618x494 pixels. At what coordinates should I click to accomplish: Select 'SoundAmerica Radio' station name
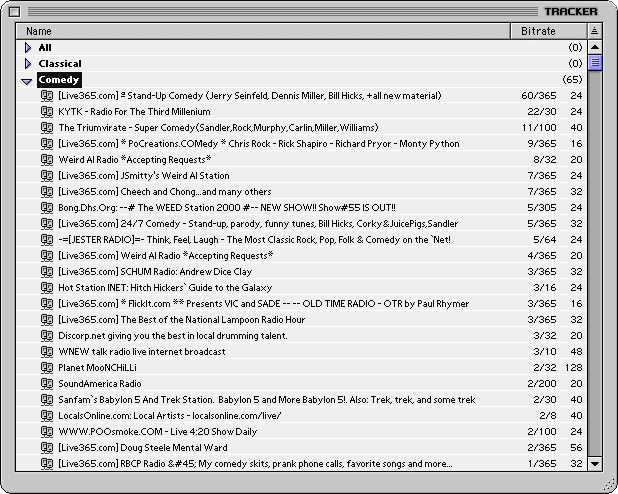tap(100, 384)
